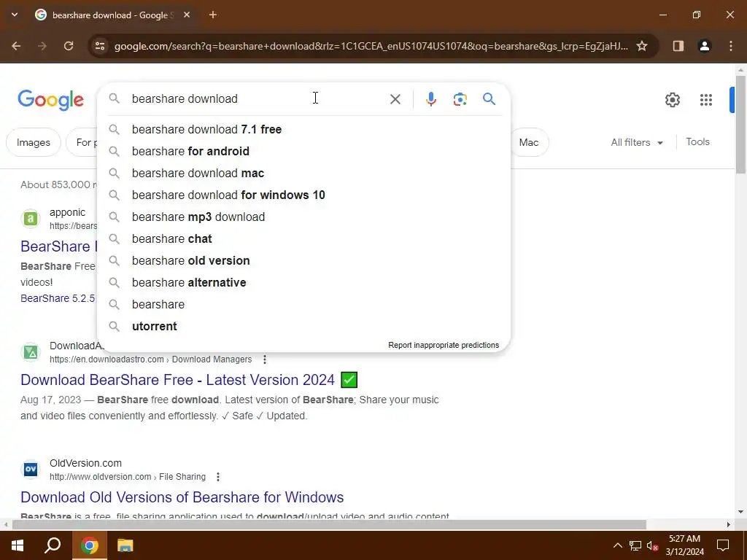This screenshot has height=560, width=747.
Task: Clear the search box with the X icon
Action: tap(395, 99)
